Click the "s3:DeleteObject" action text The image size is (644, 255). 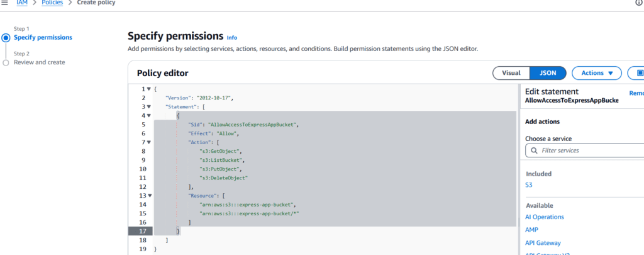click(x=224, y=178)
